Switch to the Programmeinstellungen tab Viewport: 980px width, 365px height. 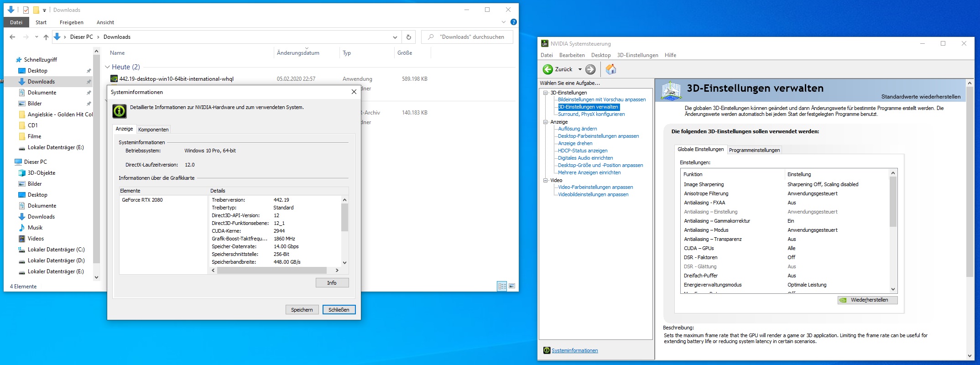pyautogui.click(x=754, y=150)
